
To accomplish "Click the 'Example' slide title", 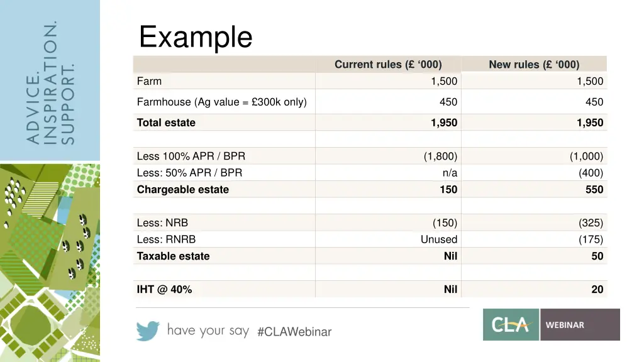I will (196, 37).
